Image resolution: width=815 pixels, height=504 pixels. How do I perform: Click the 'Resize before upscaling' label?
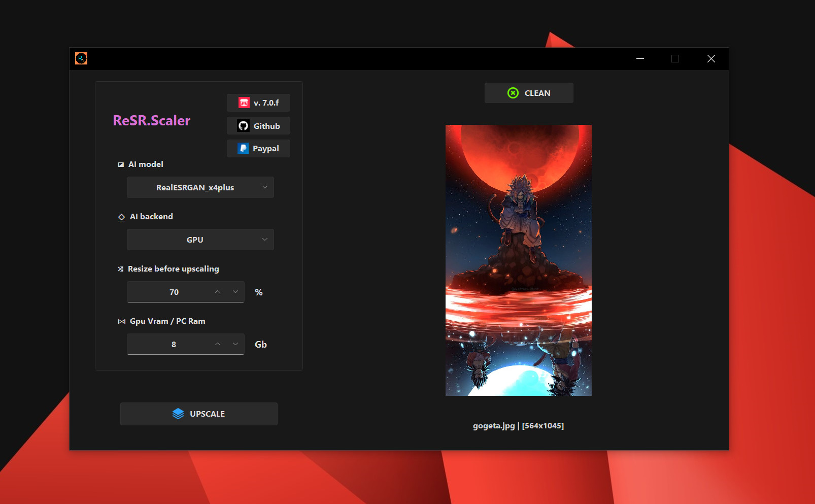174,268
